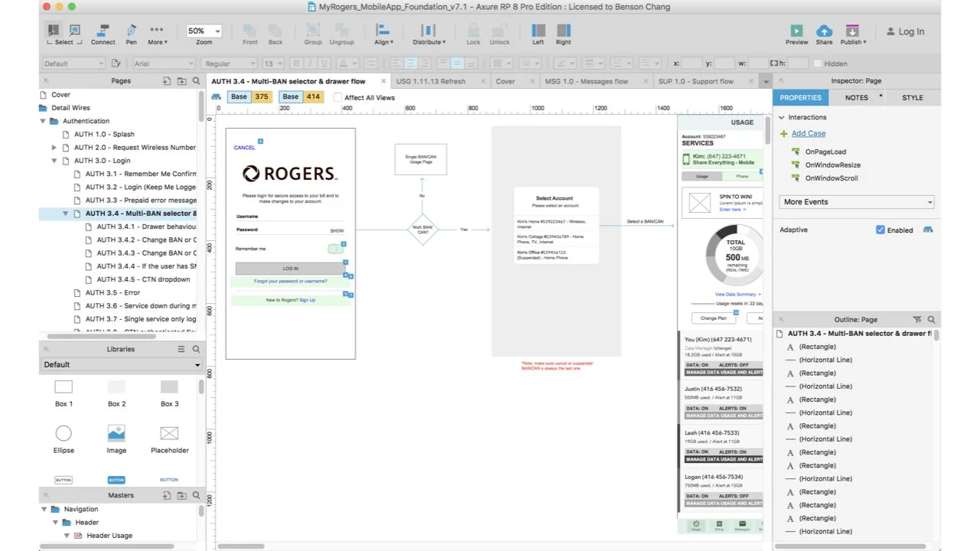Switch to MSG 1.0 - Messages flow tab
The image size is (980, 551).
(x=586, y=81)
